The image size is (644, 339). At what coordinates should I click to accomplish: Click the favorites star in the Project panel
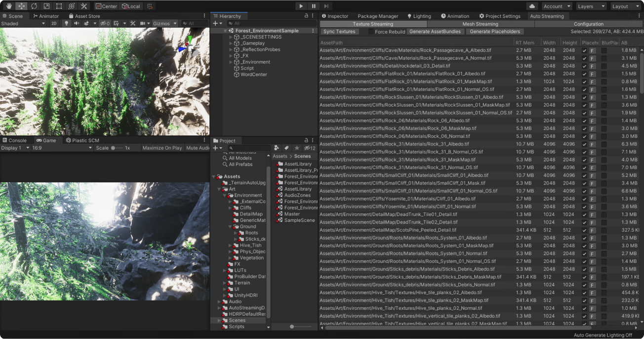[x=297, y=148]
